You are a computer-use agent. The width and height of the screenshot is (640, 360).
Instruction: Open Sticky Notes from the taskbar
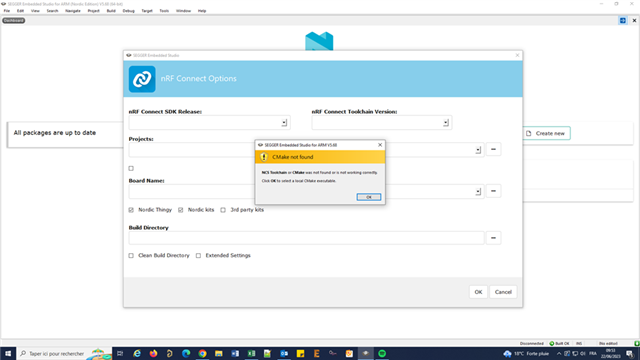(x=300, y=353)
